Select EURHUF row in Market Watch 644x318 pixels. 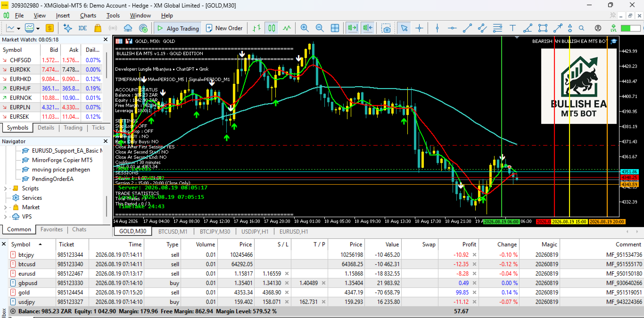coord(51,88)
